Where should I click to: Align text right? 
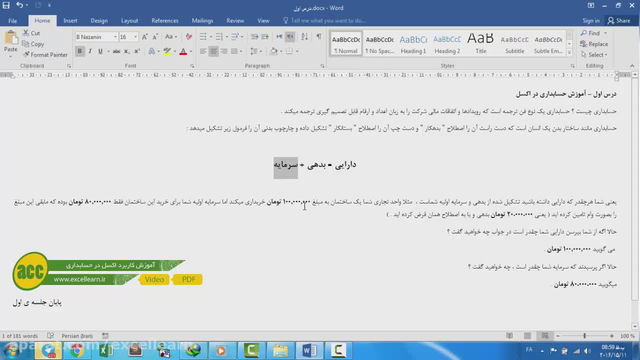pyautogui.click(x=224, y=51)
